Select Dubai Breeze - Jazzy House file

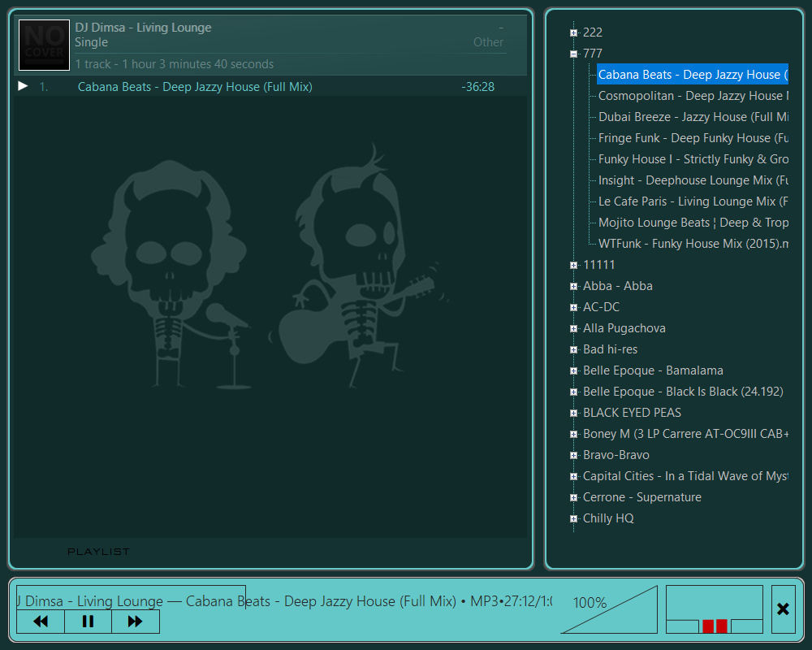pos(693,117)
